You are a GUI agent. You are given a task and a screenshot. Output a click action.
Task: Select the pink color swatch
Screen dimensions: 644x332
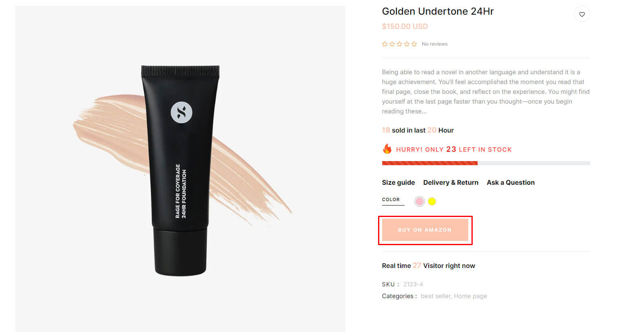pyautogui.click(x=419, y=201)
